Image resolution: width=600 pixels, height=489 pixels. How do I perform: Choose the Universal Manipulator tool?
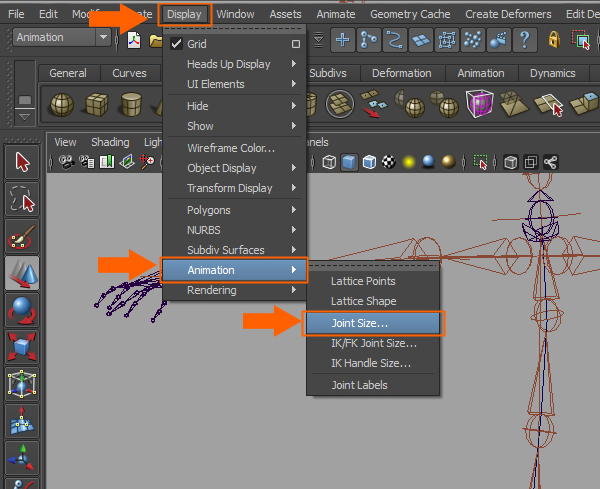[x=22, y=384]
